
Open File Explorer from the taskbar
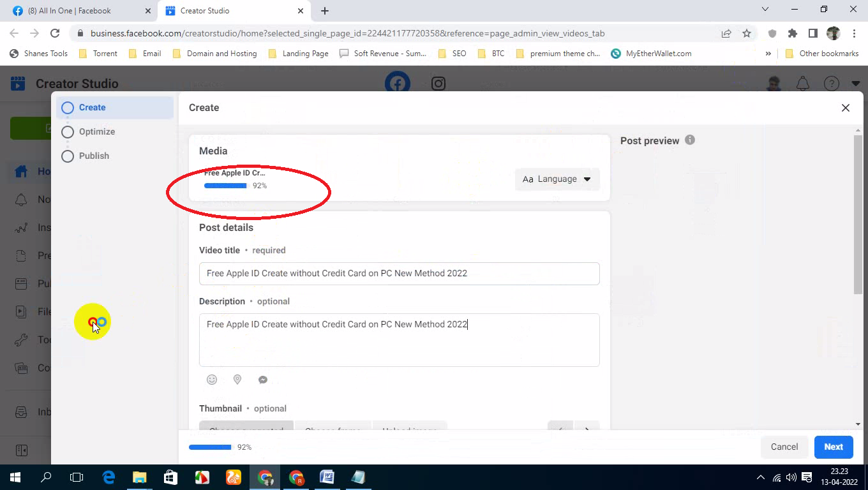click(139, 477)
